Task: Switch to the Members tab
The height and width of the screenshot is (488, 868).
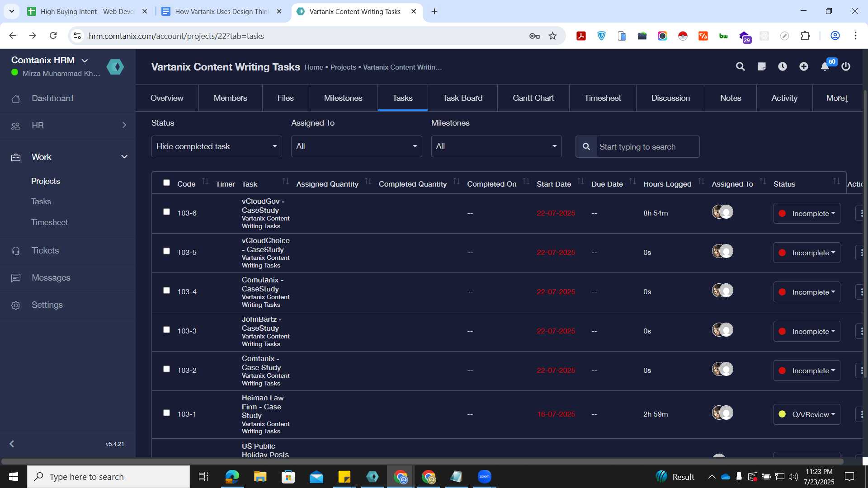Action: click(230, 98)
